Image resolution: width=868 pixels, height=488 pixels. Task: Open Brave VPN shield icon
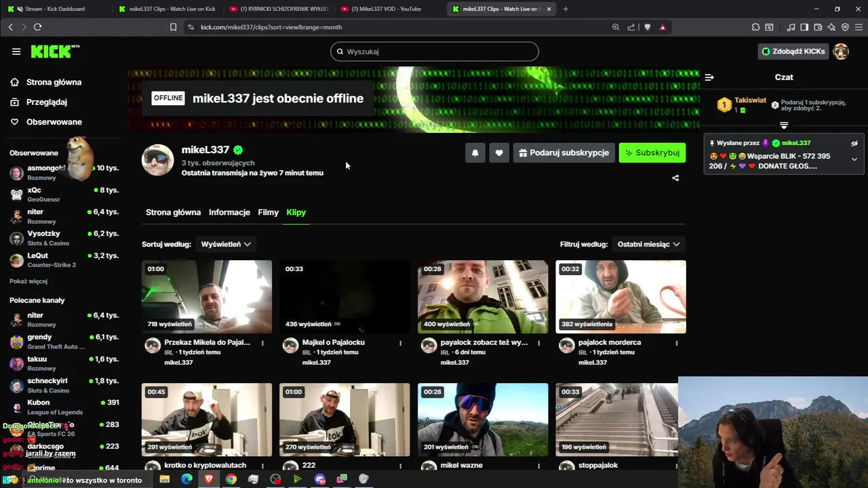point(845,27)
